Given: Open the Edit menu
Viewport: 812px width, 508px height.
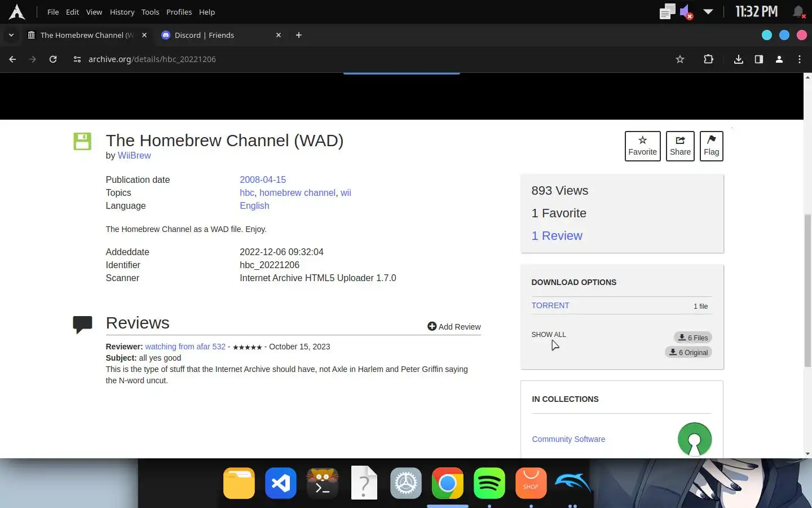Looking at the screenshot, I should (x=72, y=12).
